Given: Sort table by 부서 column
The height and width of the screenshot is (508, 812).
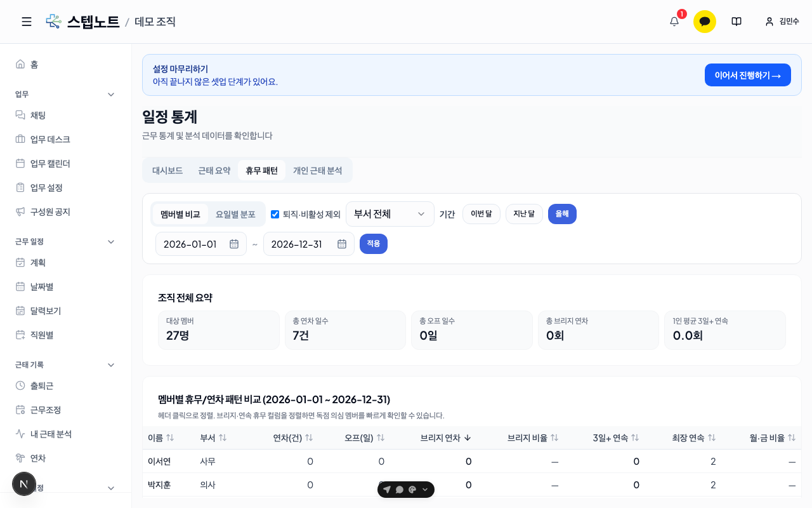Looking at the screenshot, I should 213,438.
